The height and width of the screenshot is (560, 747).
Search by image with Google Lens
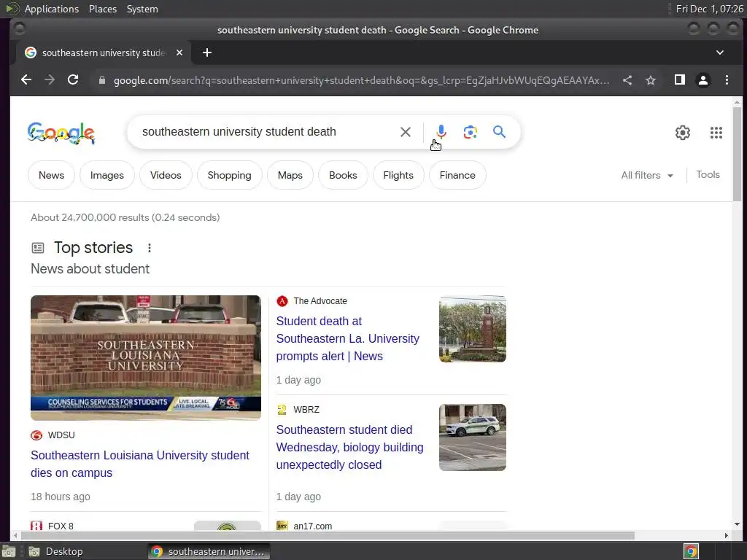(x=471, y=132)
